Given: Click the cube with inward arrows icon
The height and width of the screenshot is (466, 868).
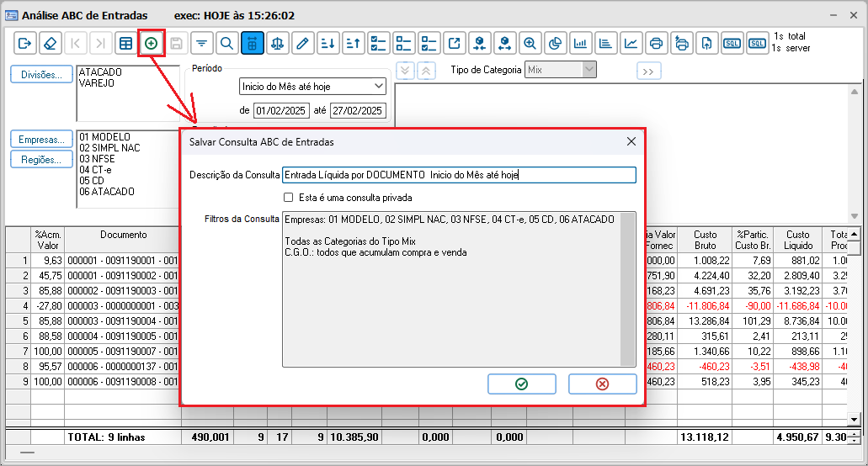Looking at the screenshot, I should coord(480,43).
